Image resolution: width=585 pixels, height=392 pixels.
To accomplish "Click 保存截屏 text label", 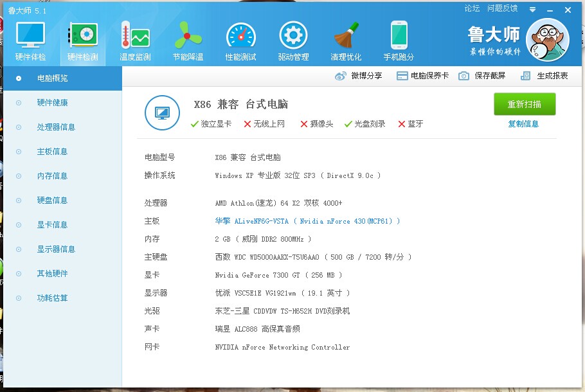I will [490, 76].
